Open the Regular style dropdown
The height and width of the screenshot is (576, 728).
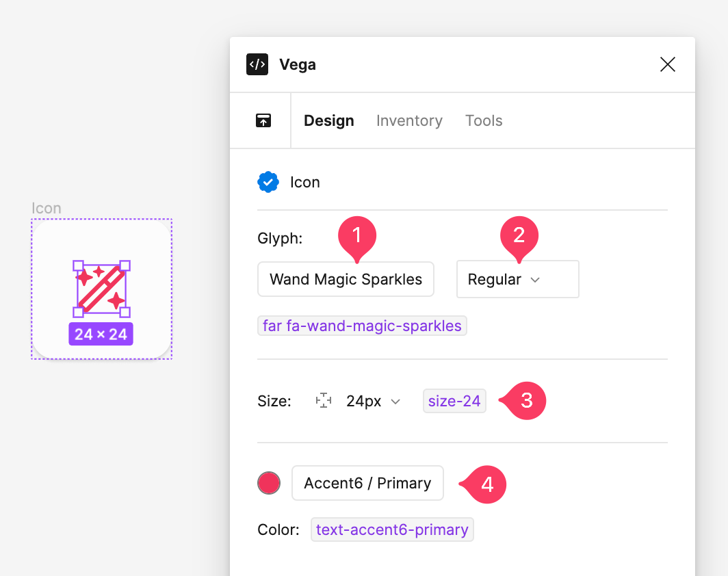click(518, 279)
